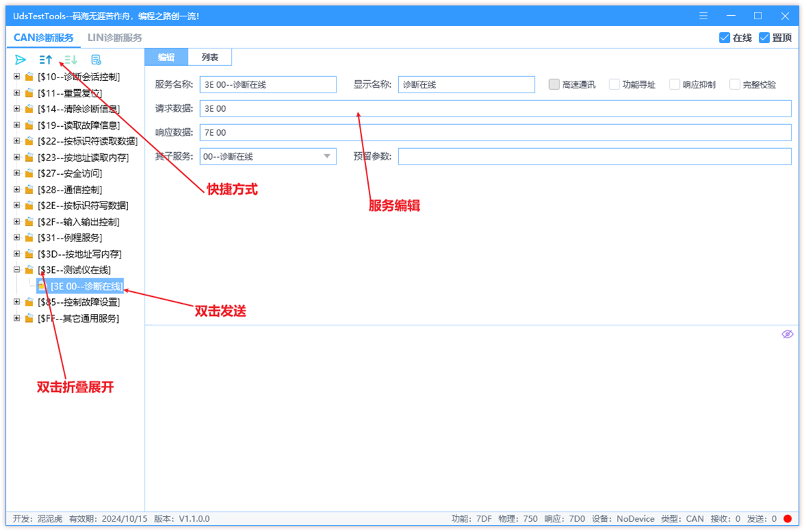This screenshot has width=804, height=532.
Task: Expand the $85--控制故障设置 node
Action: (16, 302)
